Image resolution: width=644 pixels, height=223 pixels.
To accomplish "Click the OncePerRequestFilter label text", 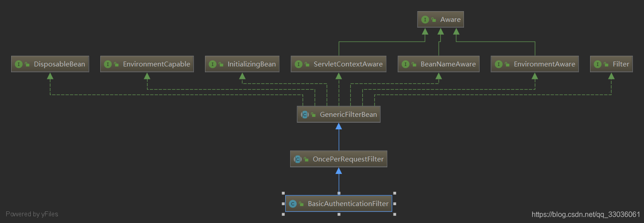I will tap(348, 159).
